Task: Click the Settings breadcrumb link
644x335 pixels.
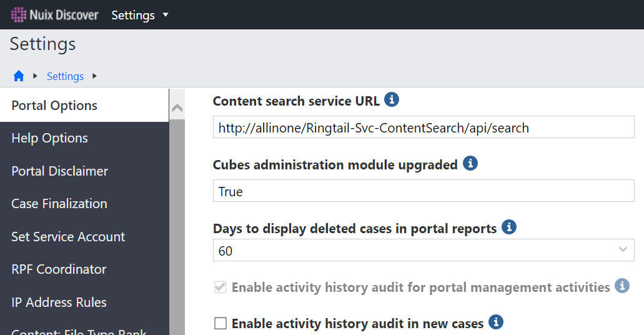Action: pos(65,76)
